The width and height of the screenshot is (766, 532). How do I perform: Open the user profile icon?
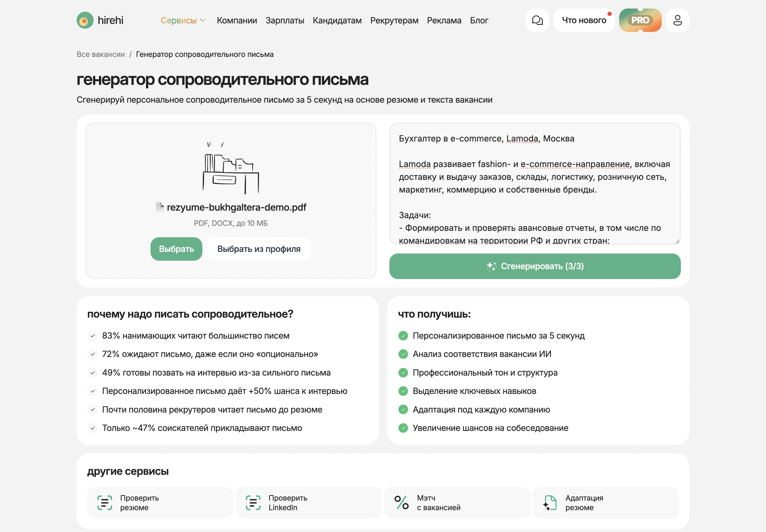click(x=677, y=20)
